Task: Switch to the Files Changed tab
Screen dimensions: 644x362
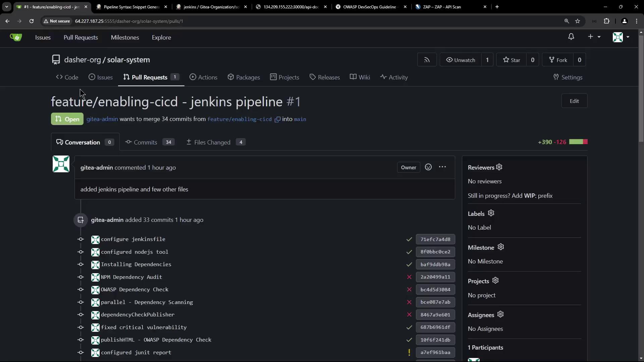Action: 212,142
